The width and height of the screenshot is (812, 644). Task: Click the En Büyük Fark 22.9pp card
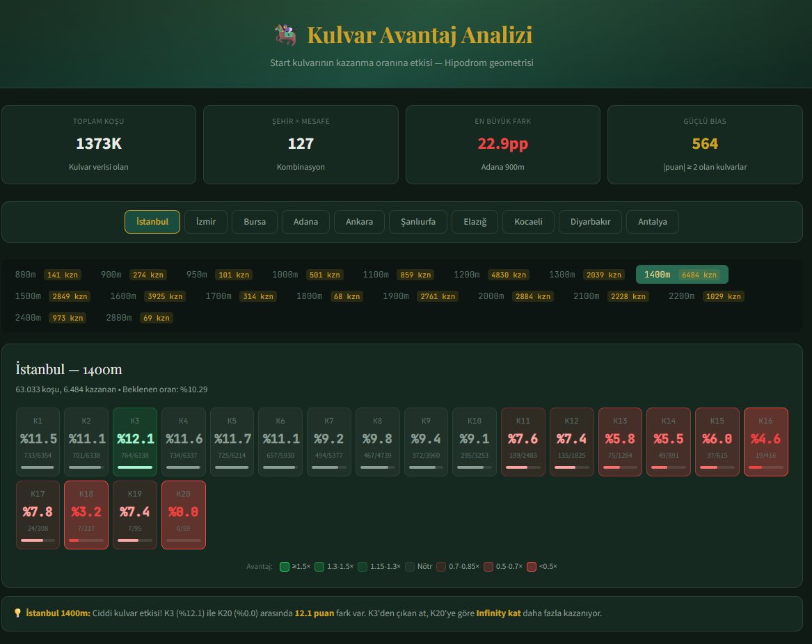point(503,145)
